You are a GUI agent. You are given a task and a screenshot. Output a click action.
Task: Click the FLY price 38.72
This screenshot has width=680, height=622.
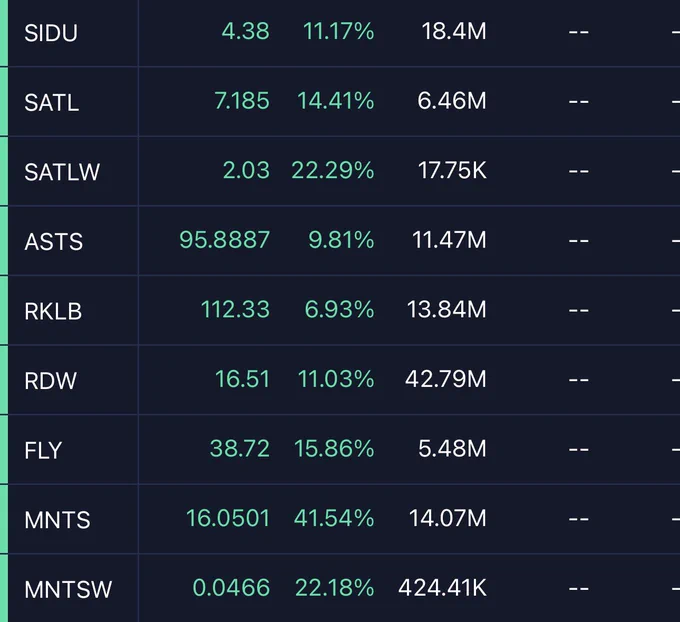(240, 448)
